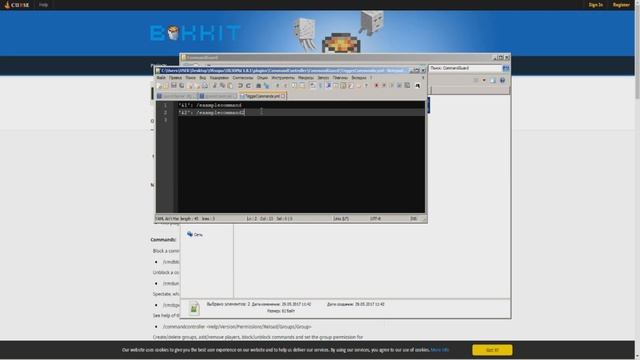Open the Плагины menu
This screenshot has width=640, height=360.
click(x=340, y=78)
